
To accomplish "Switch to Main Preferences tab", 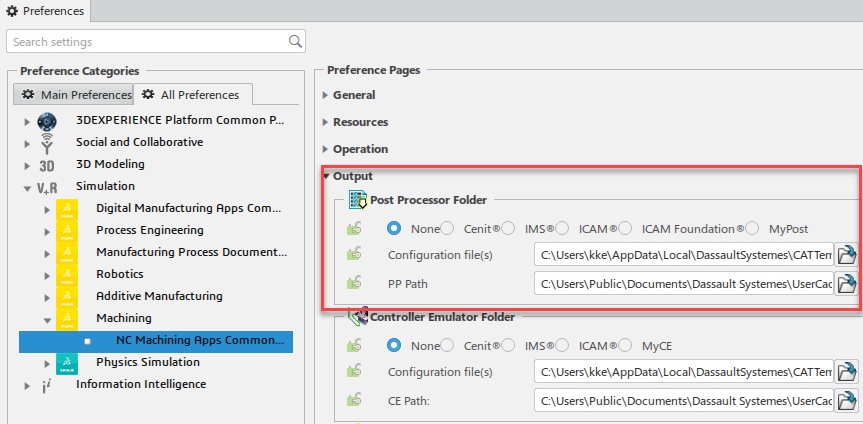I will tap(73, 95).
